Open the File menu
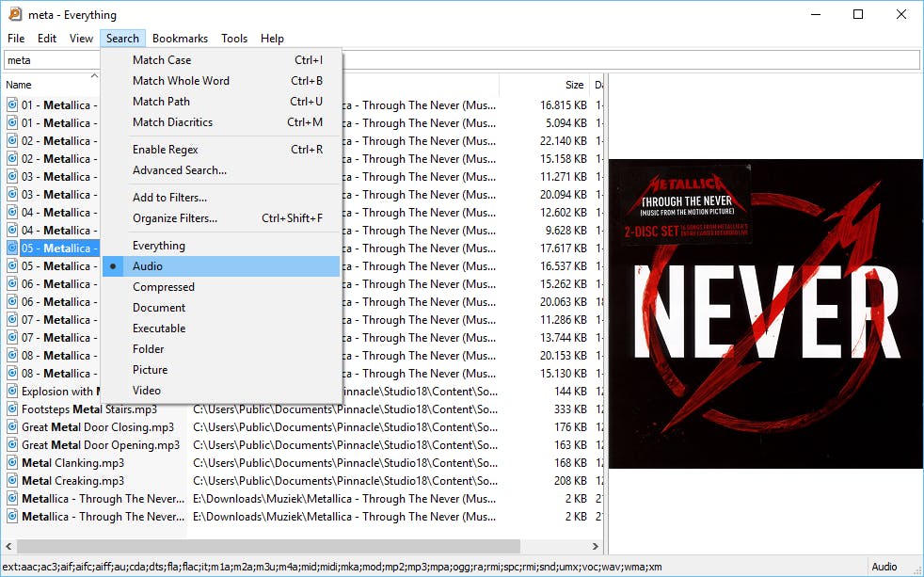The height and width of the screenshot is (577, 924). (16, 39)
